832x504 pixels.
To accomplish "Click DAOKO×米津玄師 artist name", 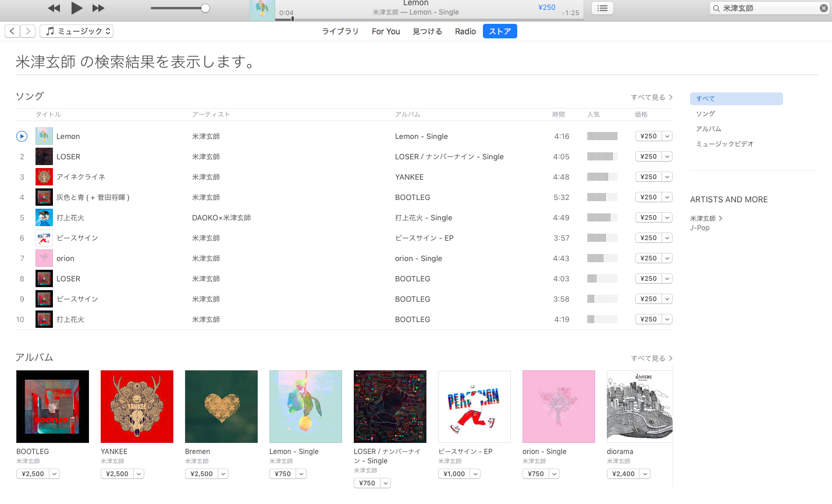I will click(x=222, y=217).
